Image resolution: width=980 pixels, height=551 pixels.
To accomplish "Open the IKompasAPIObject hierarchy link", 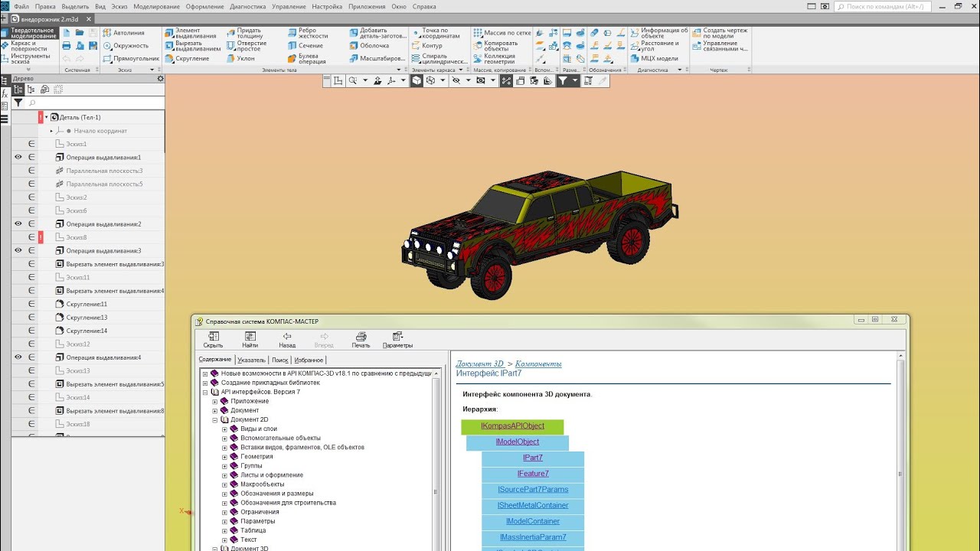I will pyautogui.click(x=512, y=425).
